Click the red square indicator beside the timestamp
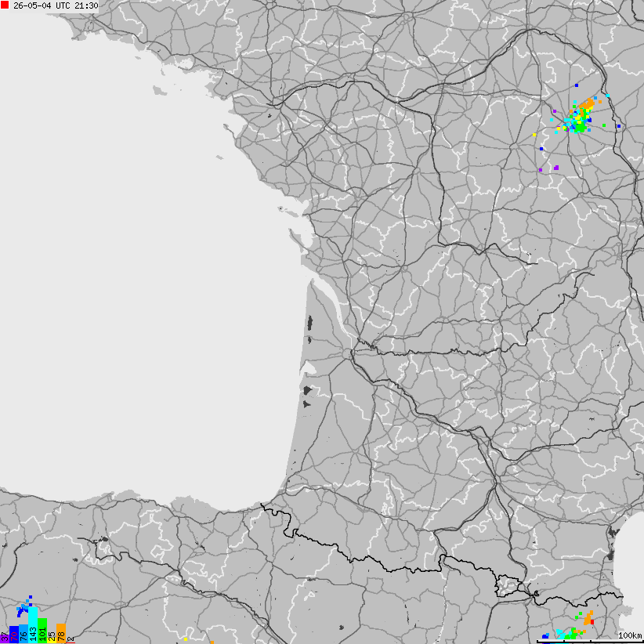The image size is (644, 644). click(5, 5)
